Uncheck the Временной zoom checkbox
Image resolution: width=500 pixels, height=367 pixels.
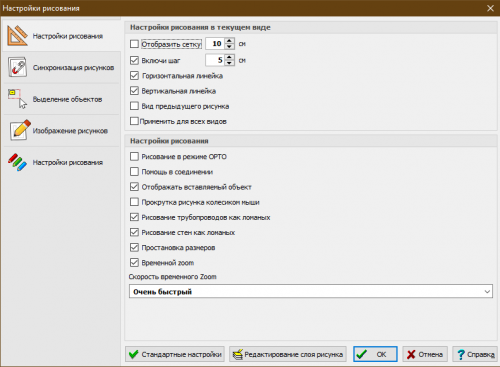134,262
